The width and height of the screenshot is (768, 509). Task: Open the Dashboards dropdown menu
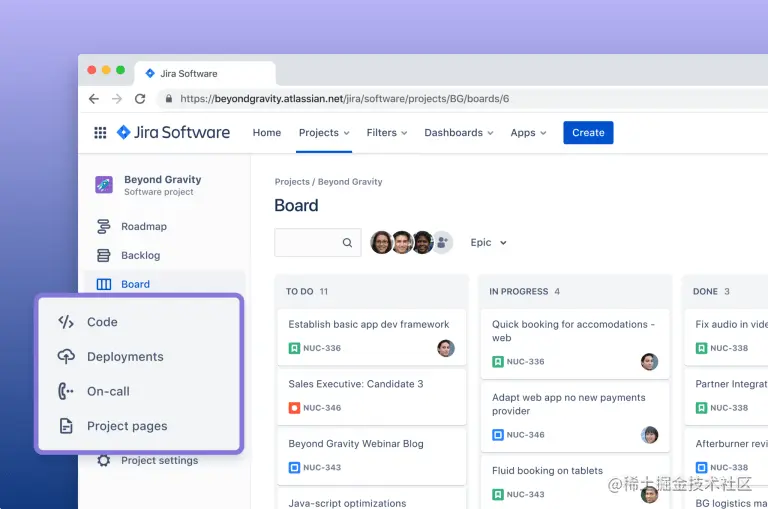458,133
